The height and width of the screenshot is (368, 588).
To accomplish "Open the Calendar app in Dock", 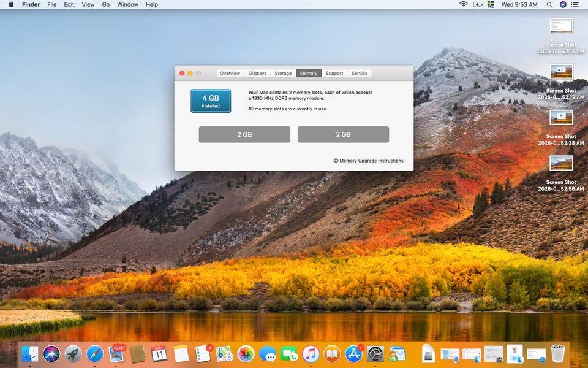I will (x=159, y=354).
